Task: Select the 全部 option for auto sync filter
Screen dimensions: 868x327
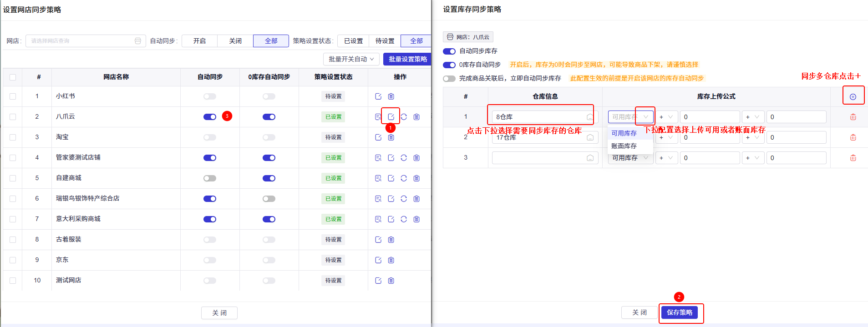Action: [x=271, y=41]
